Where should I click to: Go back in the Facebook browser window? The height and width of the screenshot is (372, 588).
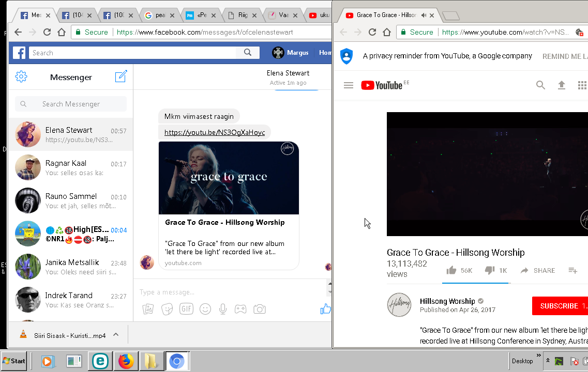tap(18, 32)
